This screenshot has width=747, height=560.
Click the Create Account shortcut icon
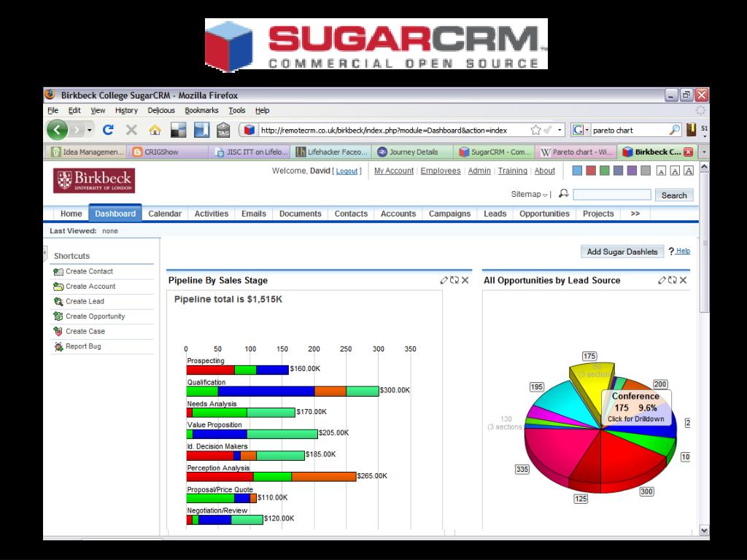pos(58,286)
